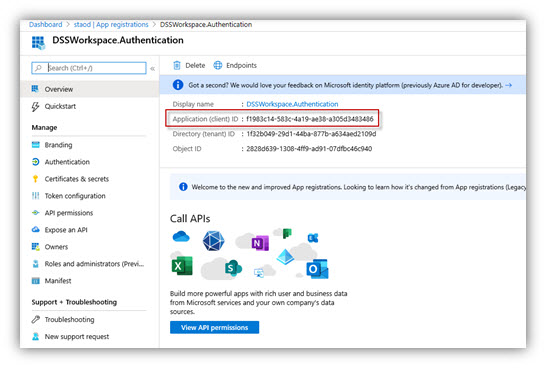Click the Display name label

point(193,104)
